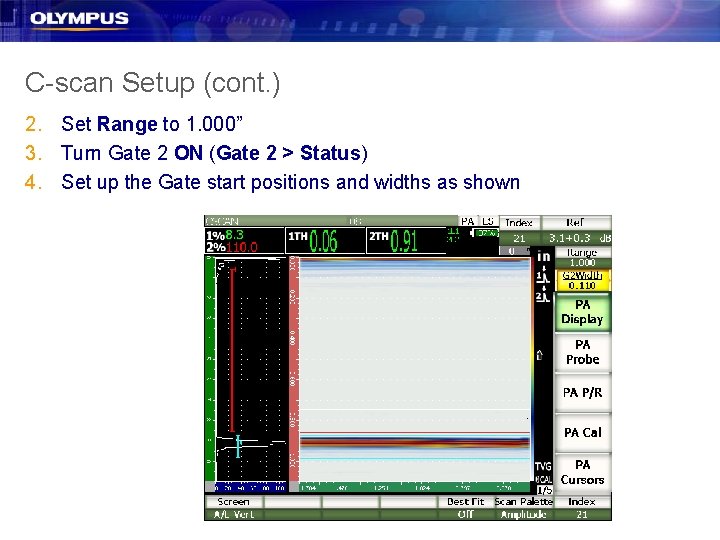Click the 1TH thickness reading 0.06
Image resolution: width=720 pixels, height=540 pixels.
pyautogui.click(x=323, y=241)
